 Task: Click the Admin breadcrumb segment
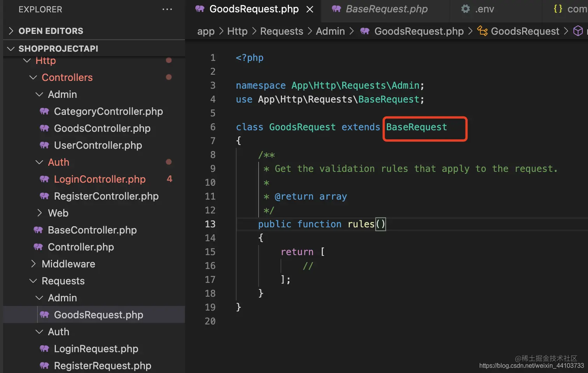tap(330, 31)
